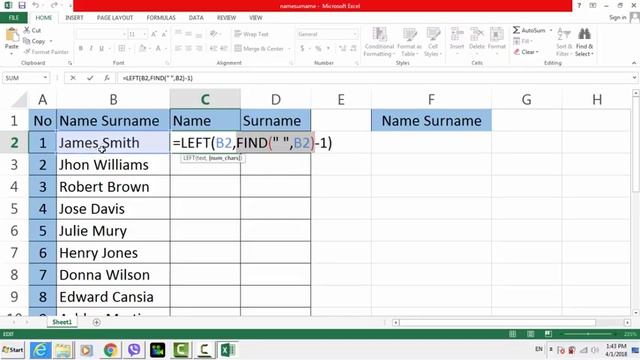Add a new sheet with plus icon
This screenshot has height=360, width=640.
coord(96,322)
